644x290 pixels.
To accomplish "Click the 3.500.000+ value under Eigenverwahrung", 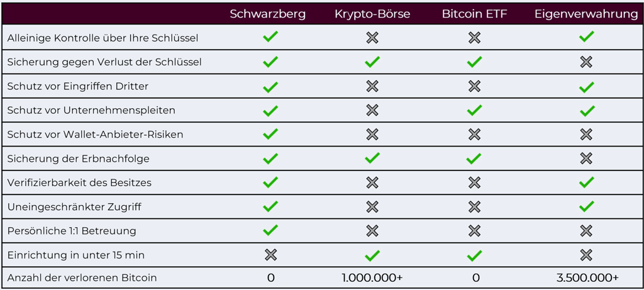I will tap(587, 278).
